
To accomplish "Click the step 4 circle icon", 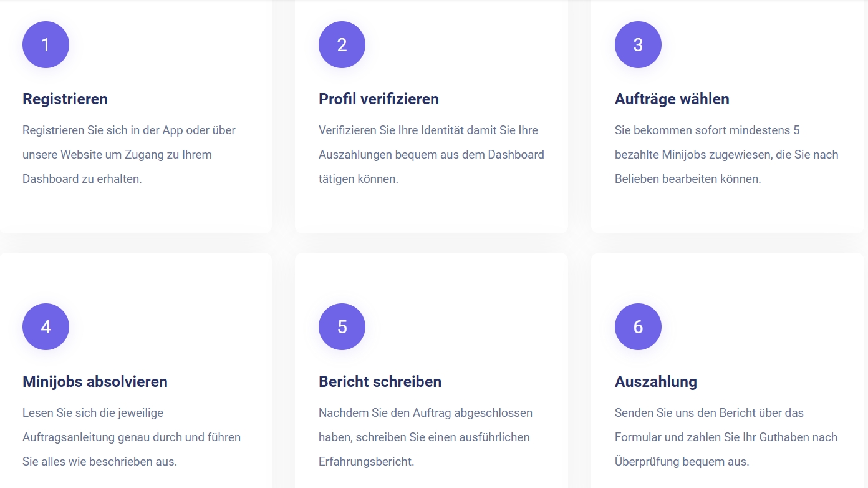I will click(46, 326).
